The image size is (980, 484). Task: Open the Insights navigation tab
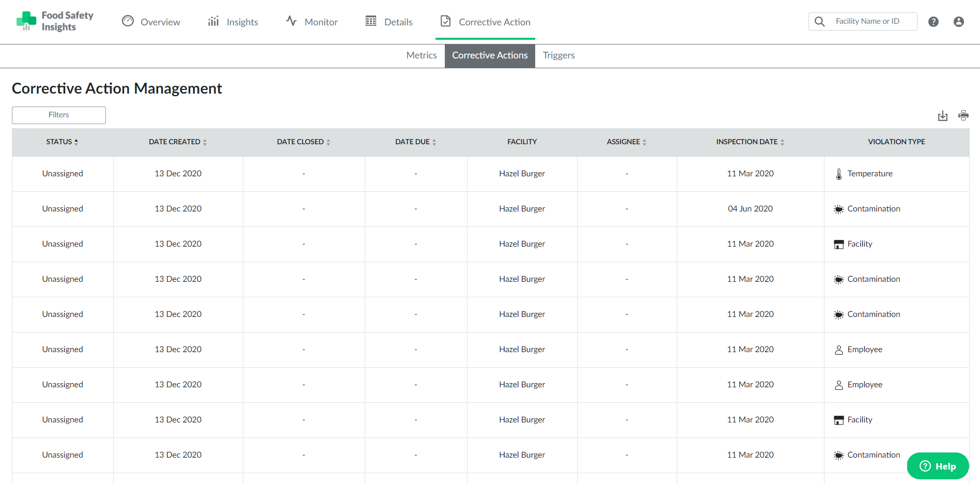[233, 22]
